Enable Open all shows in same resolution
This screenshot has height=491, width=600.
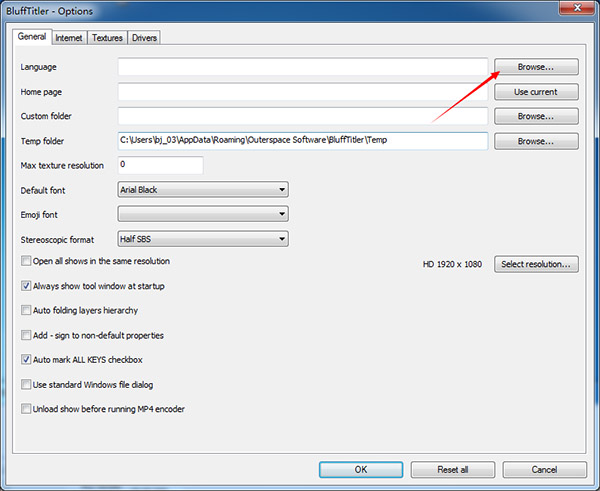click(x=26, y=261)
